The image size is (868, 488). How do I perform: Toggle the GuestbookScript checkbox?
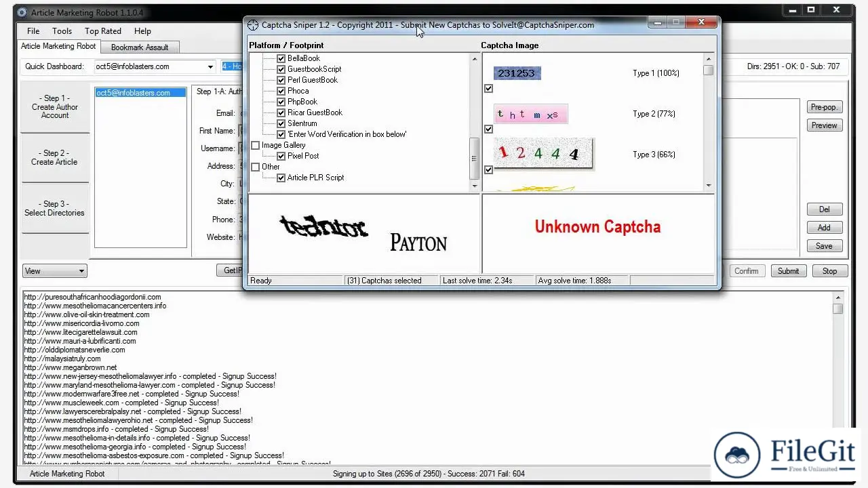281,69
